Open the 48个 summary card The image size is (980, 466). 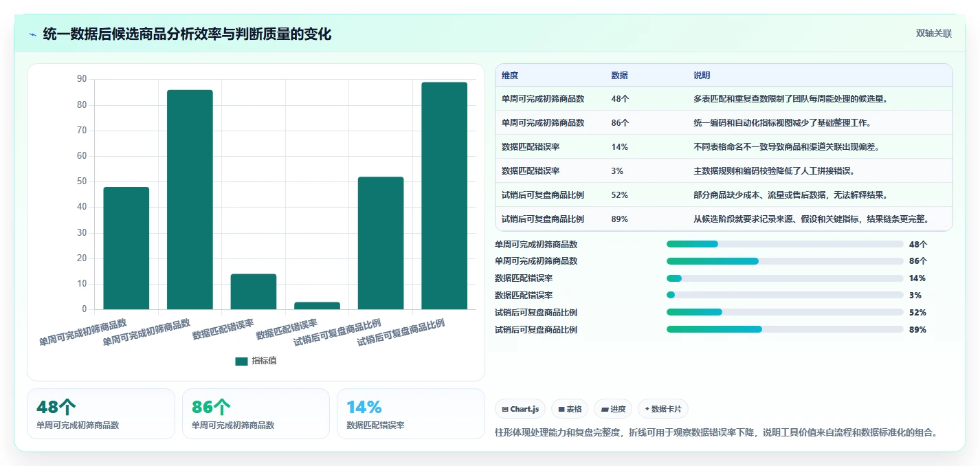tap(101, 414)
